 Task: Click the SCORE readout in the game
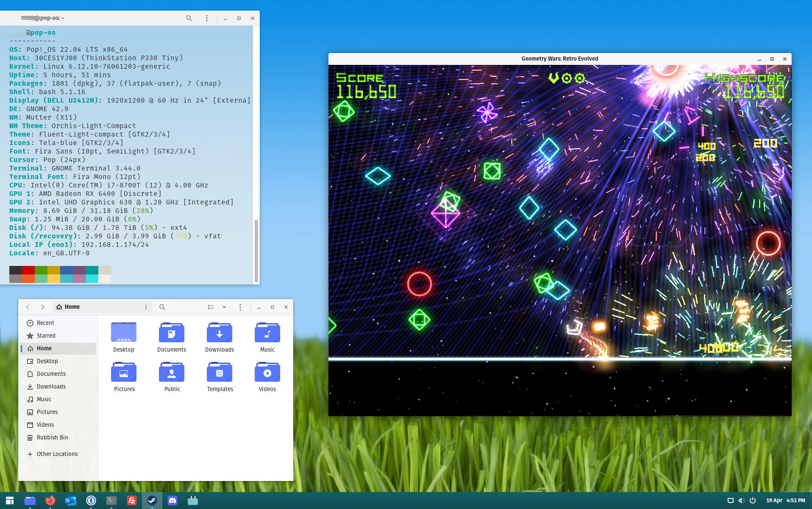coord(366,86)
